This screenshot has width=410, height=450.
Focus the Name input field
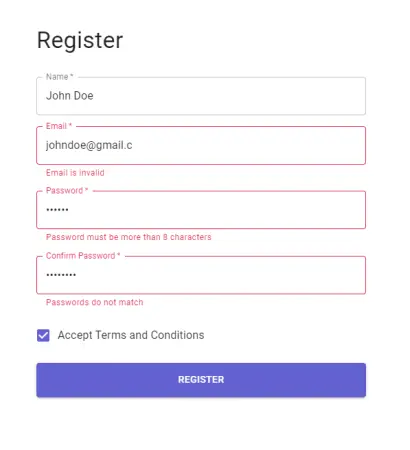point(201,96)
